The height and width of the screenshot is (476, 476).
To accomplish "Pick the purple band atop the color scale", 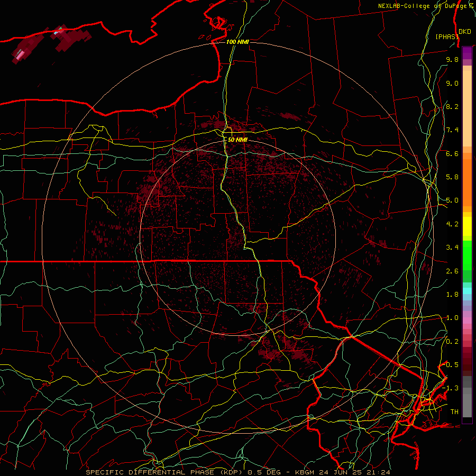I will point(467,53).
